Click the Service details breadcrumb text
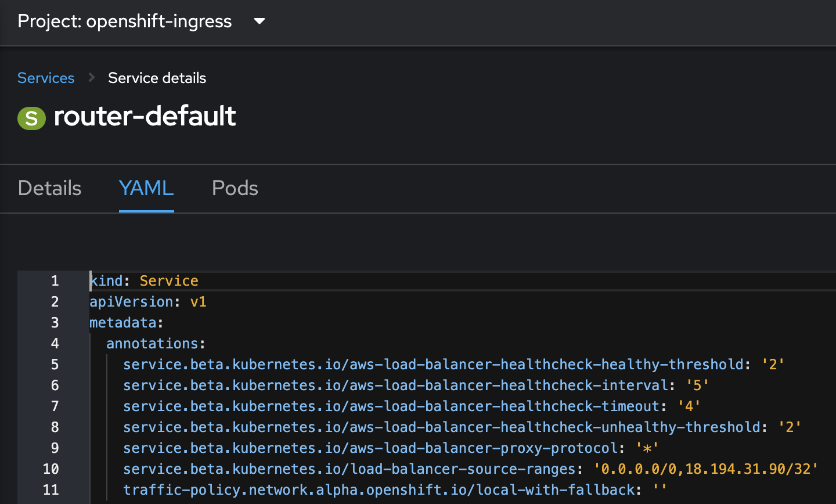836x504 pixels. 157,78
